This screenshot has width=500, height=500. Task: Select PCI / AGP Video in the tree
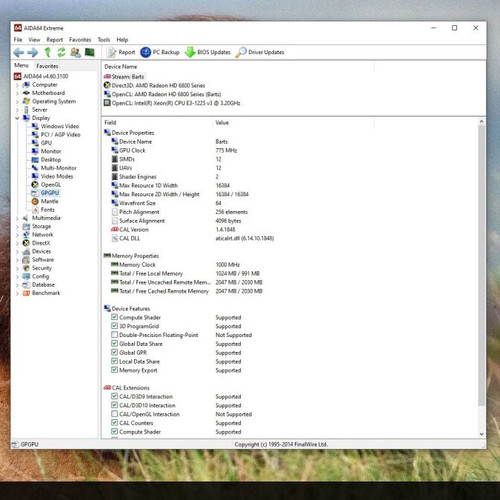click(56, 134)
